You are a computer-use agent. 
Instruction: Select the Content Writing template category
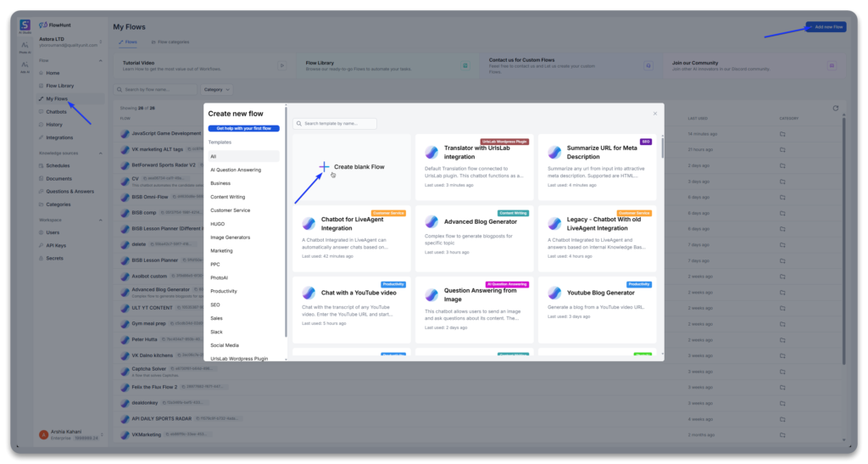227,197
